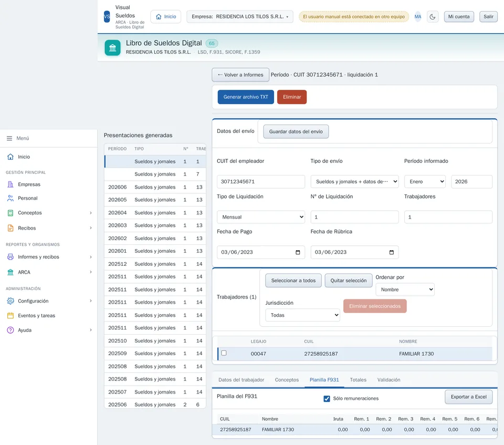Screen dimensions: 504x445
Task: Switch to the Totales tab
Action: (358, 380)
